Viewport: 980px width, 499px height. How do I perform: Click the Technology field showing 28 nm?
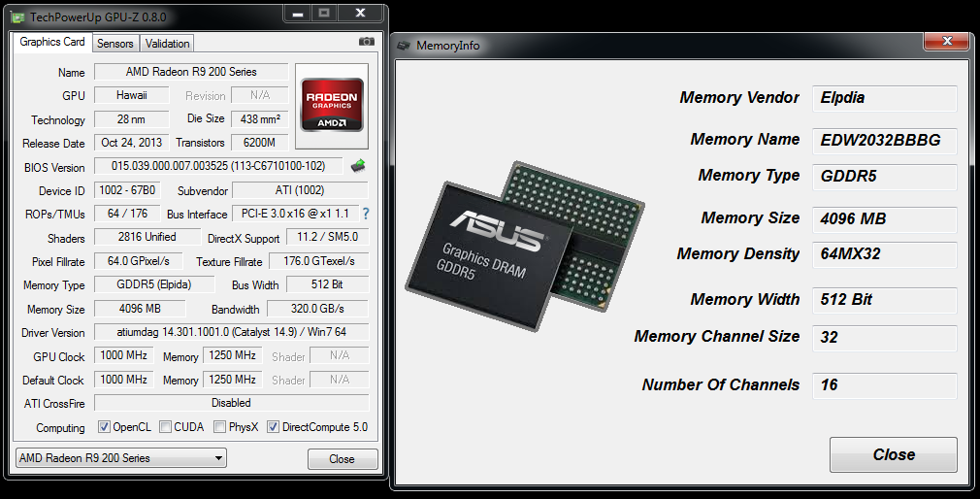(x=132, y=118)
